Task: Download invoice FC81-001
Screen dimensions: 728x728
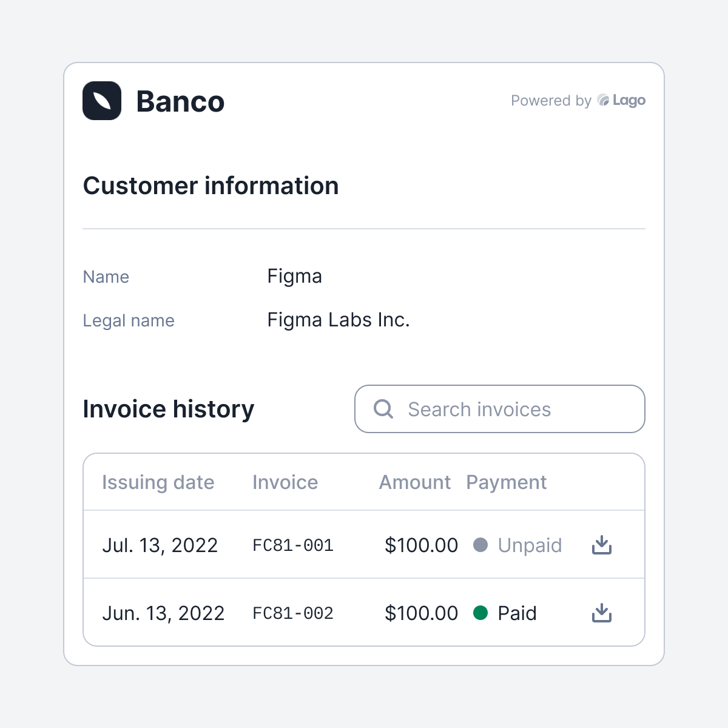Action: 601,545
